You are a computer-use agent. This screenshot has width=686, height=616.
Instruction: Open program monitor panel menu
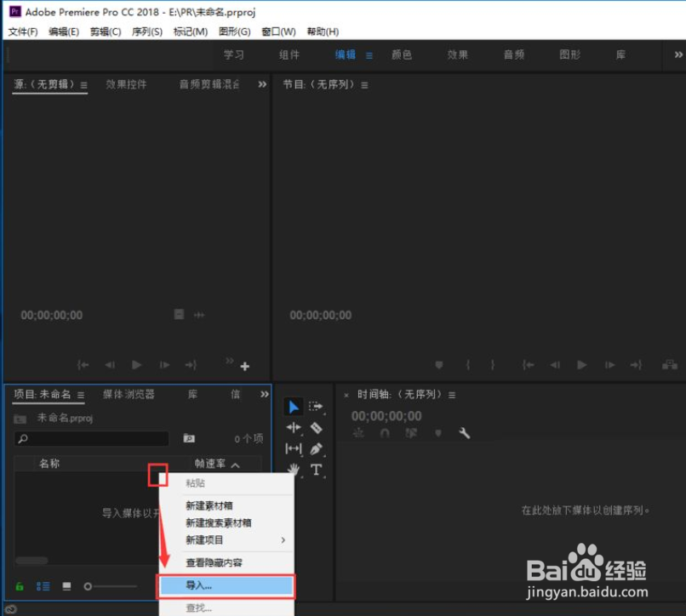[364, 85]
